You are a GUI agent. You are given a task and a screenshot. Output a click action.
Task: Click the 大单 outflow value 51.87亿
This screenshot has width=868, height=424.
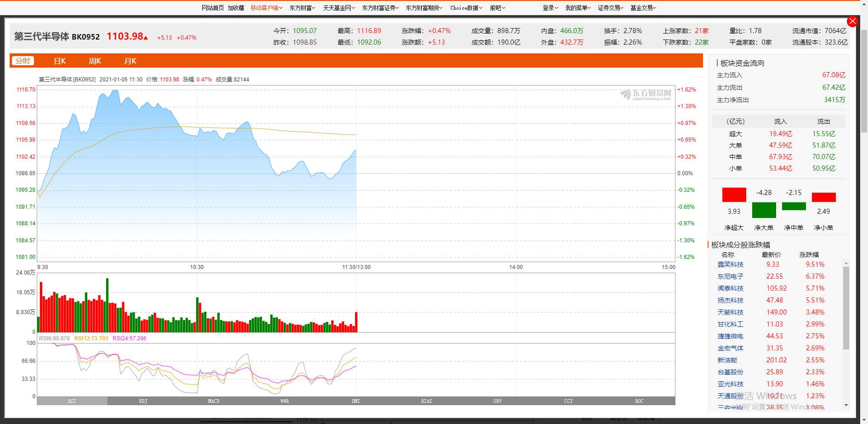click(x=824, y=145)
